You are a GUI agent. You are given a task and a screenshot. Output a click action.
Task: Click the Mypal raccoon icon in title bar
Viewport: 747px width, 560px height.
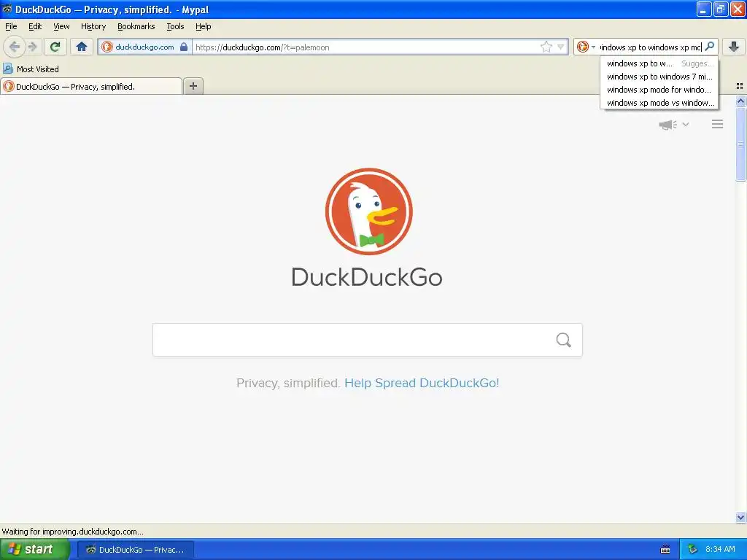point(7,9)
